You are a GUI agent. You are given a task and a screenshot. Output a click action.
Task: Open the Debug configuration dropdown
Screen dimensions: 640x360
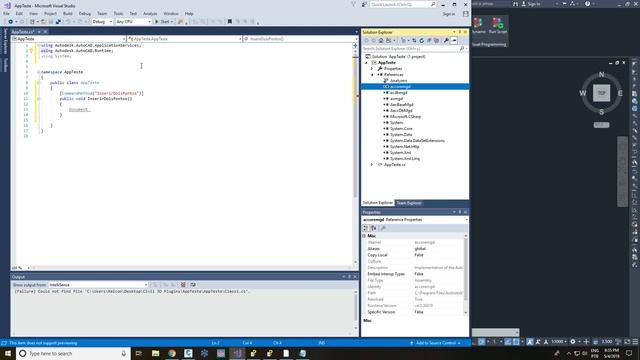(x=102, y=22)
